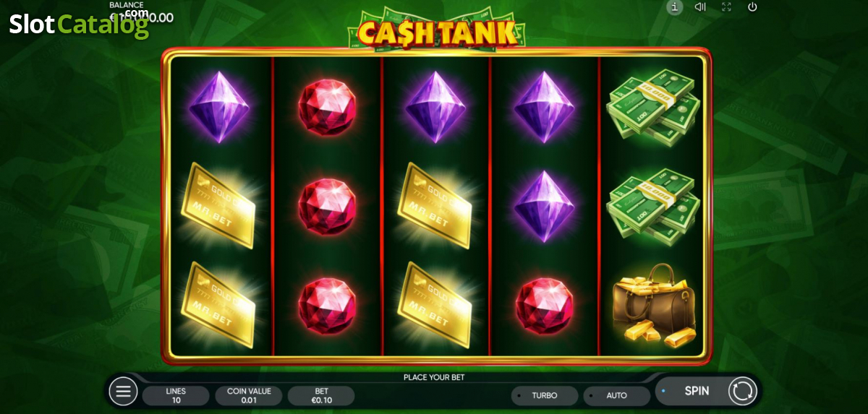Enable Auto spin mode
The image size is (868, 414).
(616, 396)
